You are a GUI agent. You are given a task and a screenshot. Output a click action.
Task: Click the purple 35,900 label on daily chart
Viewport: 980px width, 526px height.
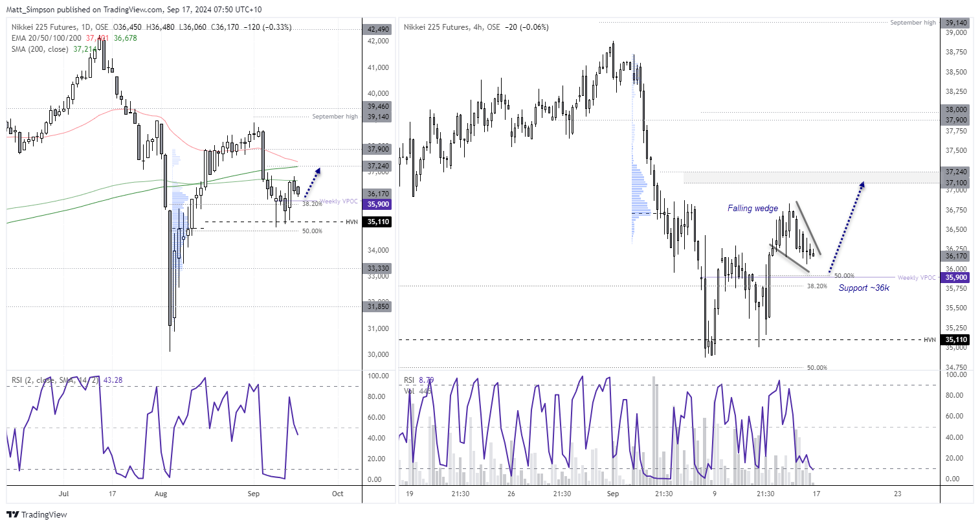pyautogui.click(x=377, y=204)
